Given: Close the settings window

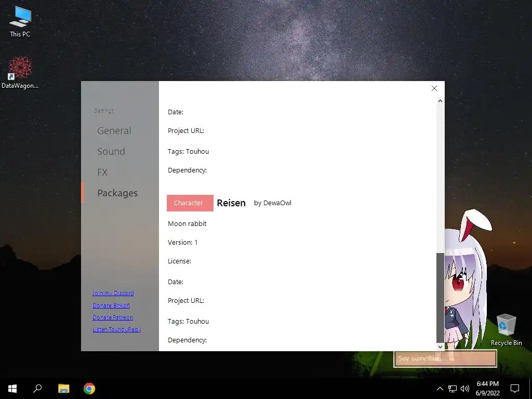Looking at the screenshot, I should [434, 88].
